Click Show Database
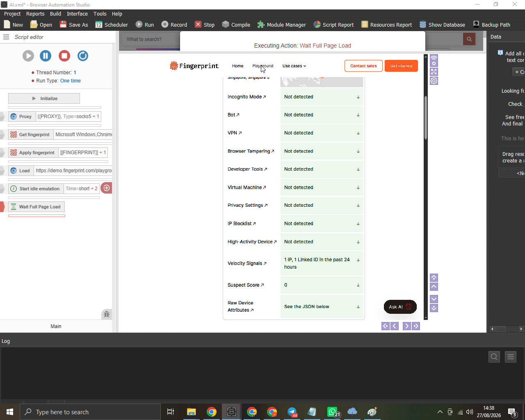The height and width of the screenshot is (420, 525). tap(442, 25)
